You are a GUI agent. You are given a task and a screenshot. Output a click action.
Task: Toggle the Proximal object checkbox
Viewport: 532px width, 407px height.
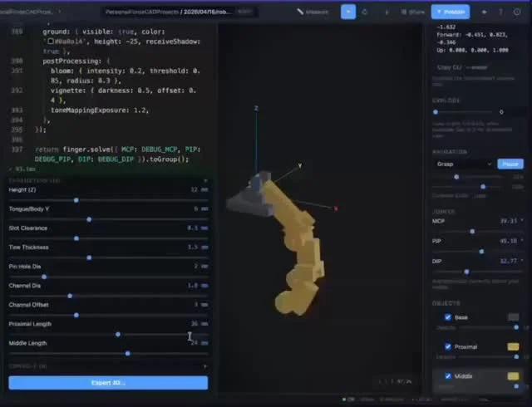448,346
